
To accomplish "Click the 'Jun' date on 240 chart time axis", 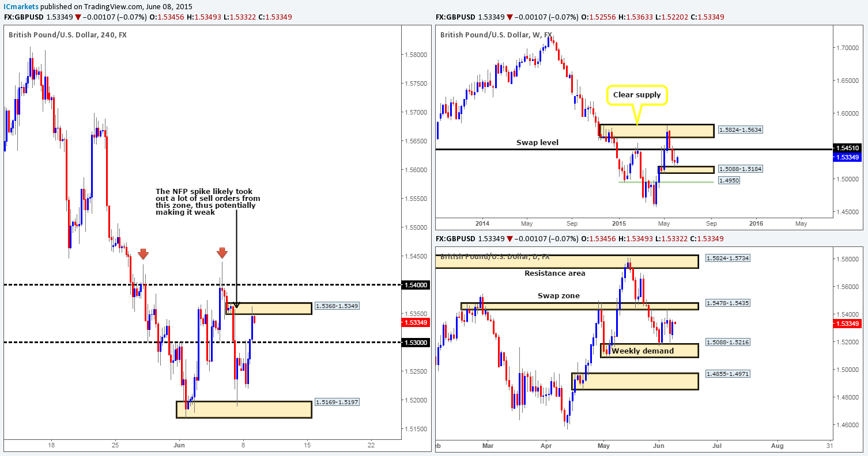I will 179,445.
